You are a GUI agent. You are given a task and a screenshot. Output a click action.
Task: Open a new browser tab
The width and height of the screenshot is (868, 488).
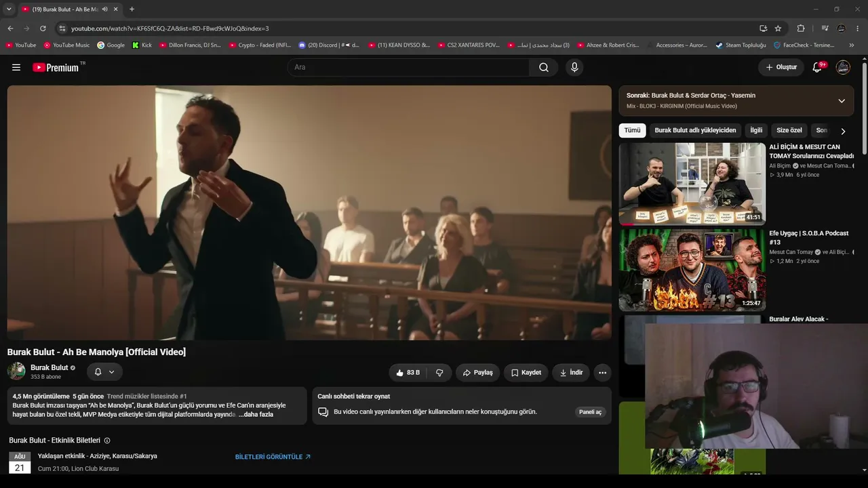(x=132, y=9)
